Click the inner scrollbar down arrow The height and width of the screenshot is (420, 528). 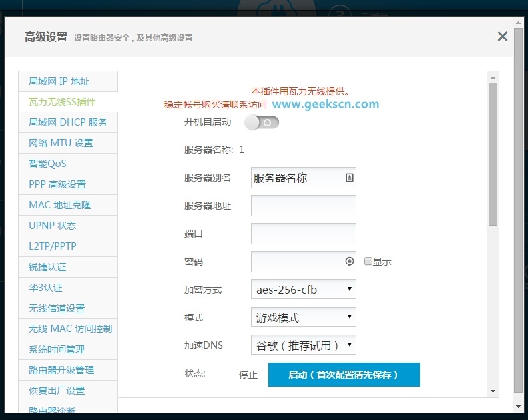click(x=493, y=391)
